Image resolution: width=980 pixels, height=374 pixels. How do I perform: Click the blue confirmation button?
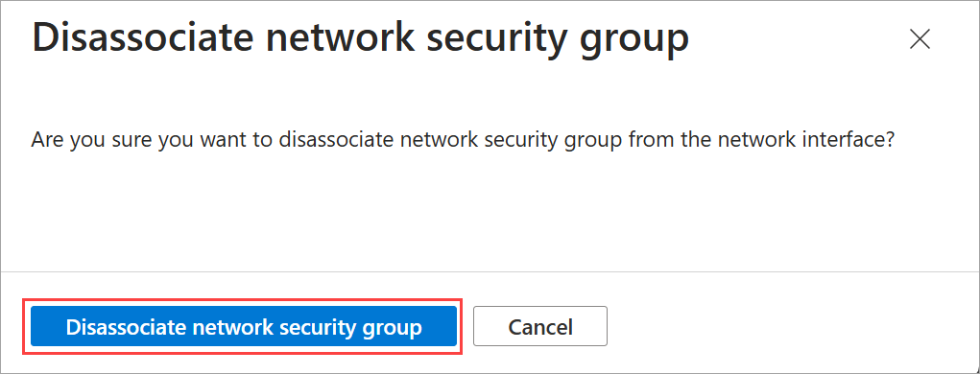tap(243, 327)
